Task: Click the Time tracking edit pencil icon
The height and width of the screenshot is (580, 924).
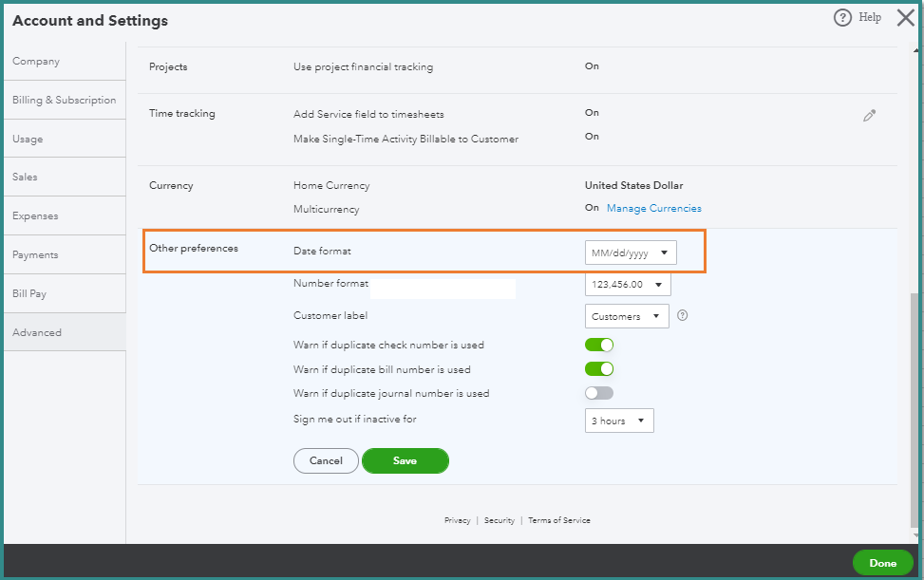Action: coord(869,116)
